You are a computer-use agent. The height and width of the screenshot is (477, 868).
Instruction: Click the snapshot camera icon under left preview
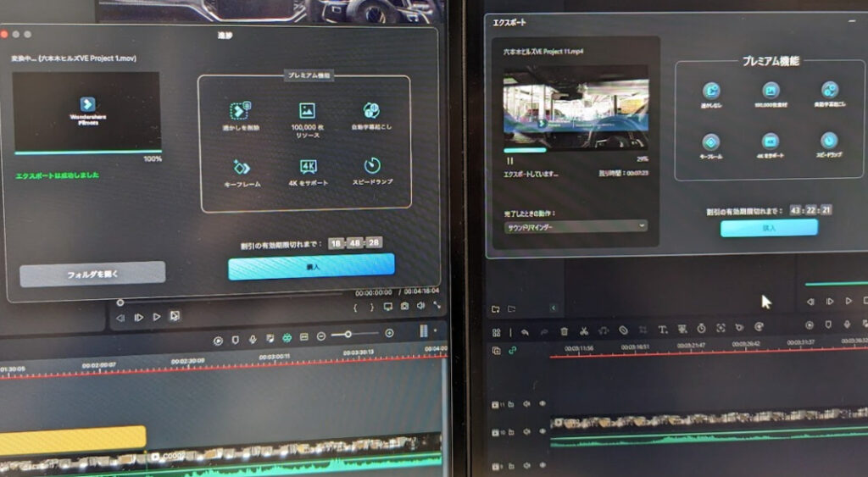tap(404, 306)
